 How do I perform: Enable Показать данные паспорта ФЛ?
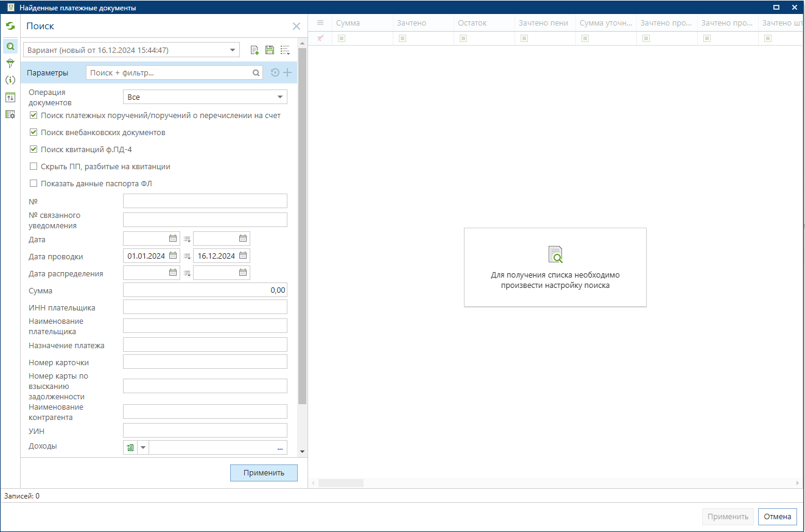[x=33, y=183]
